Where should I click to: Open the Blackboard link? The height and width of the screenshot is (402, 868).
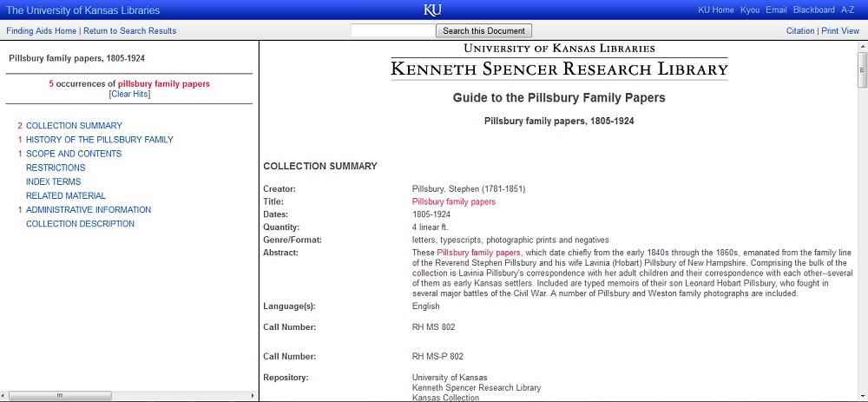tap(814, 10)
